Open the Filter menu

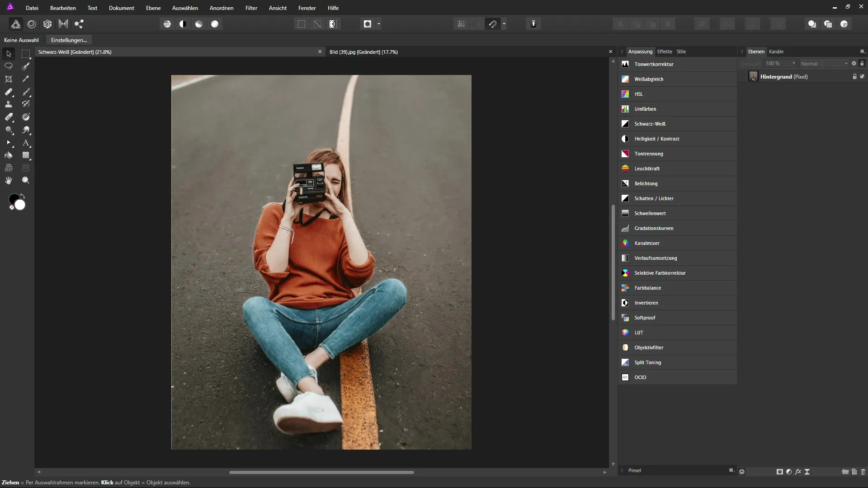(251, 8)
